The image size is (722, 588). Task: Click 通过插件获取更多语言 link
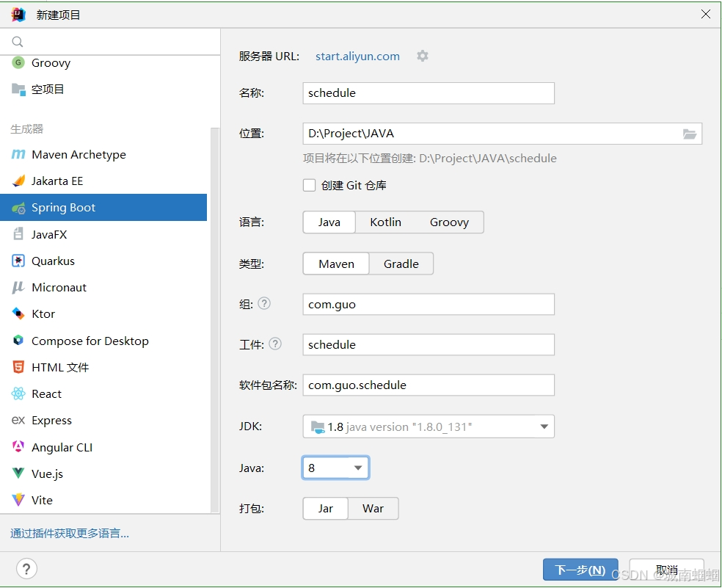tap(70, 533)
